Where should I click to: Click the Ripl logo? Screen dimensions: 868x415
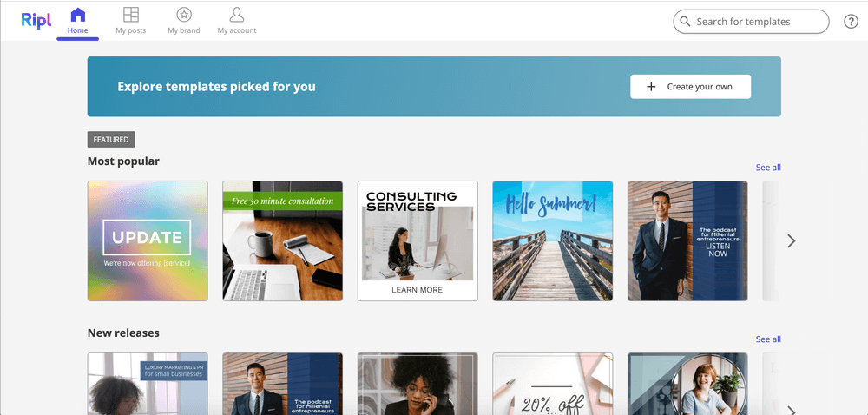click(36, 20)
